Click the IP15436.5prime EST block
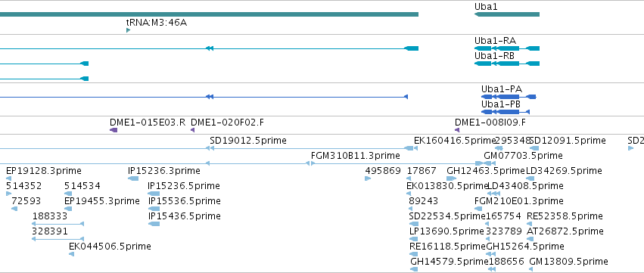 pos(154,224)
